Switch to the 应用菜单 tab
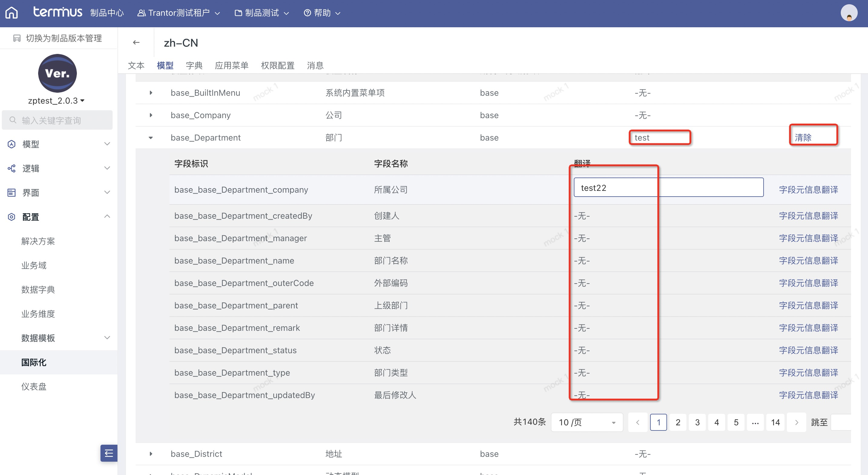The height and width of the screenshot is (475, 868). pos(232,65)
